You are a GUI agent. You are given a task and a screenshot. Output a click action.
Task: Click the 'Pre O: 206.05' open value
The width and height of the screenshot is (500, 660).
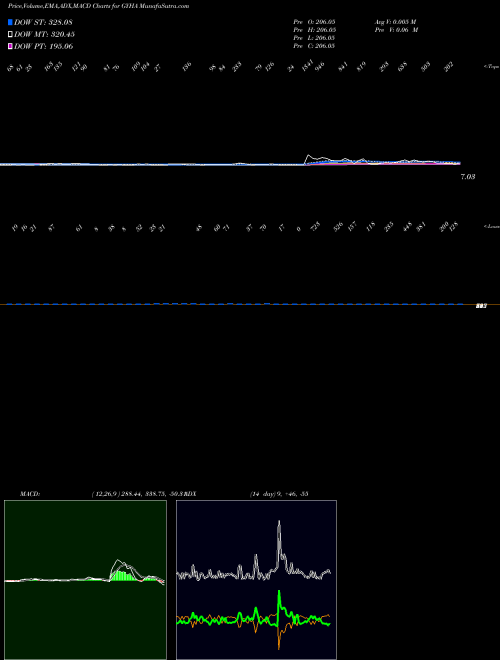pyautogui.click(x=314, y=22)
